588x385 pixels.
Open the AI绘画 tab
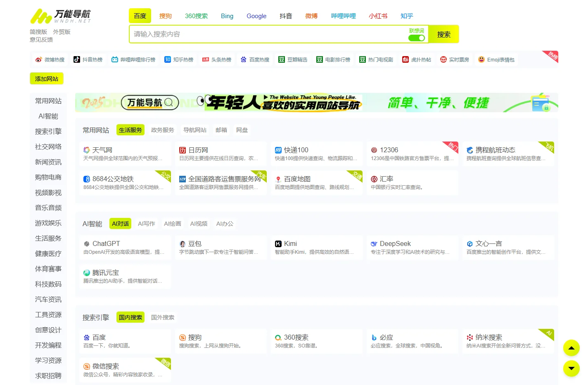(x=173, y=224)
